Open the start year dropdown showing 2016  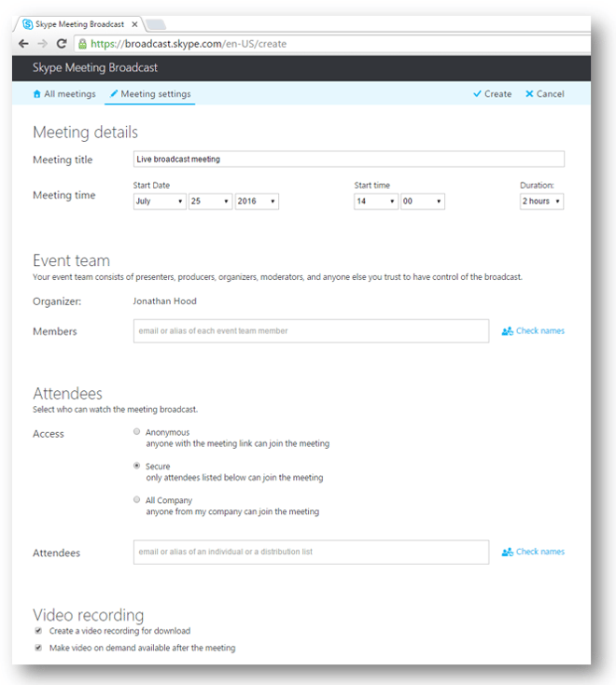pyautogui.click(x=257, y=202)
